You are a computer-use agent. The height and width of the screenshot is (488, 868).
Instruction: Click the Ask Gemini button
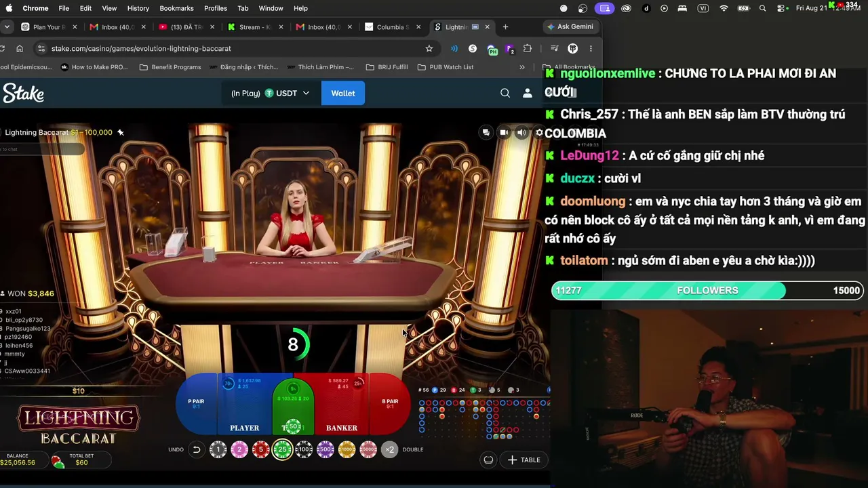pyautogui.click(x=570, y=27)
